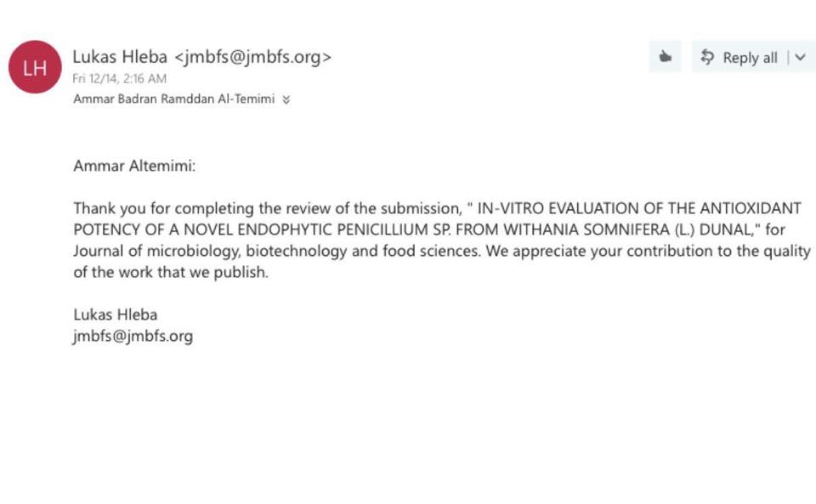Expand recipient details with the double chevron
This screenshot has width=816, height=504.
click(x=286, y=99)
